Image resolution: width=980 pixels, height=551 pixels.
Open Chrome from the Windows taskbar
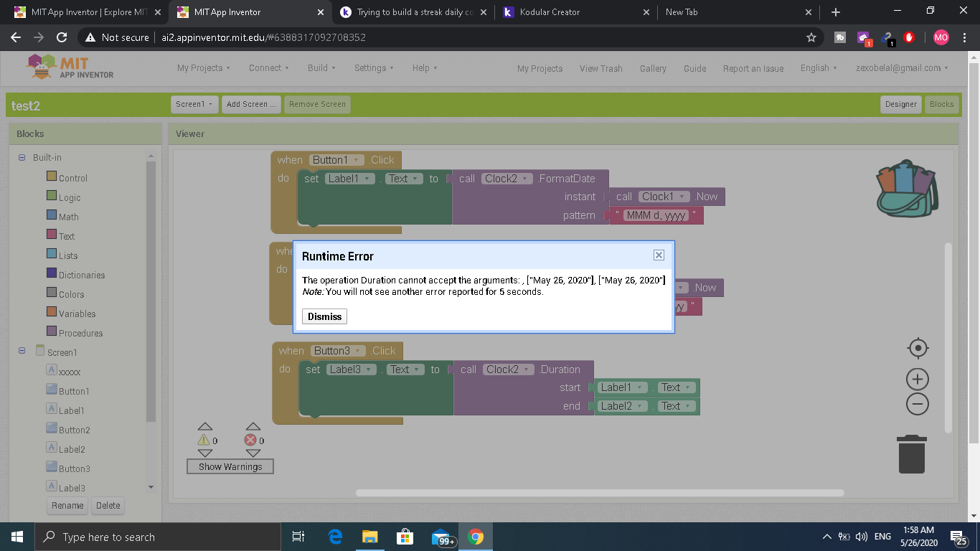tap(475, 537)
